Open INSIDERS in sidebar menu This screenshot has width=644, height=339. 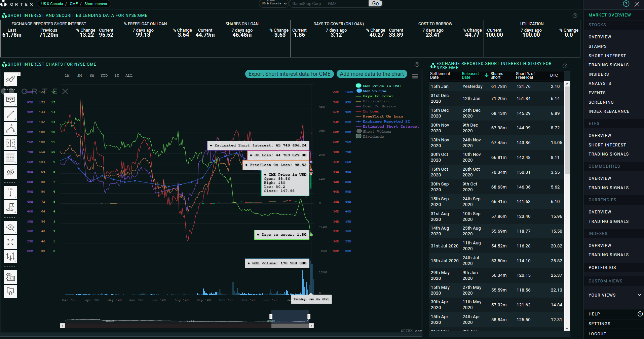tap(599, 74)
